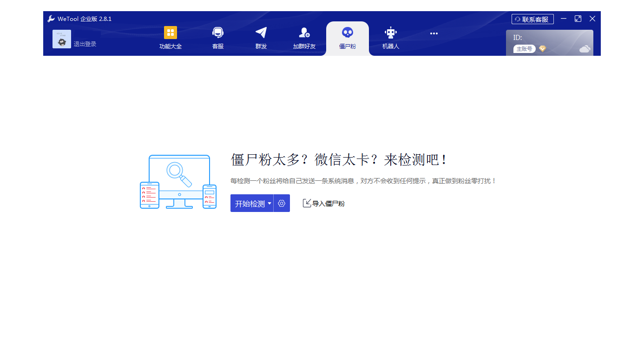Expand the 开始检测 dropdown arrow
The image size is (644, 357).
pyautogui.click(x=269, y=204)
